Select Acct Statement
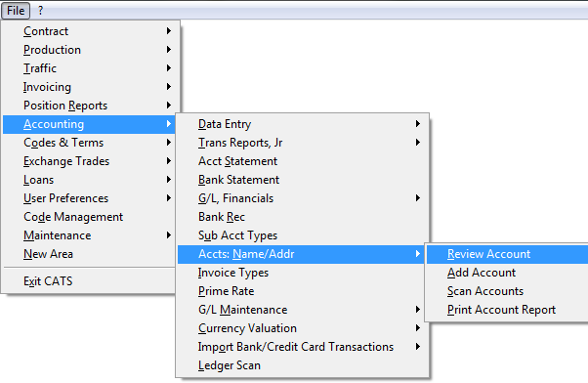The height and width of the screenshot is (383, 588). (302, 161)
